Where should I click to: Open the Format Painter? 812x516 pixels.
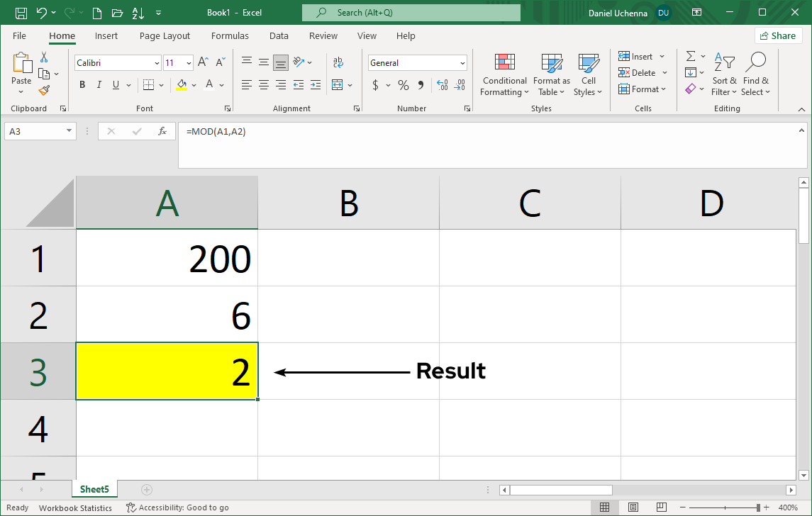point(43,91)
